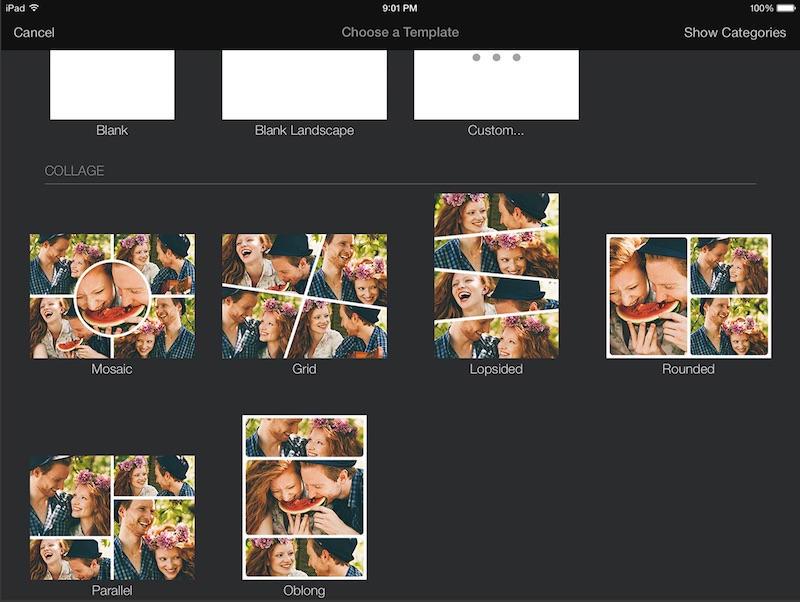Tap the 9:01 PM clock

[400, 8]
